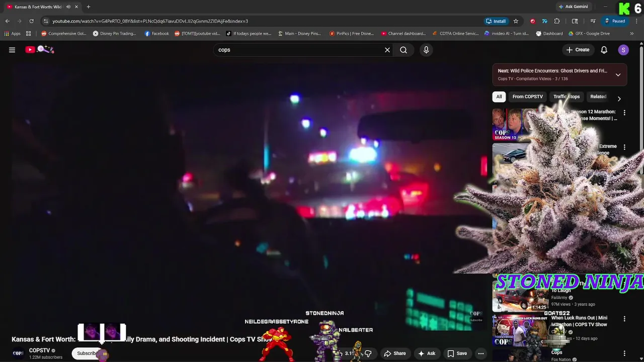Open the 'Main - Disney Pins...' bookmark
This screenshot has height=362, width=644.
[299, 34]
